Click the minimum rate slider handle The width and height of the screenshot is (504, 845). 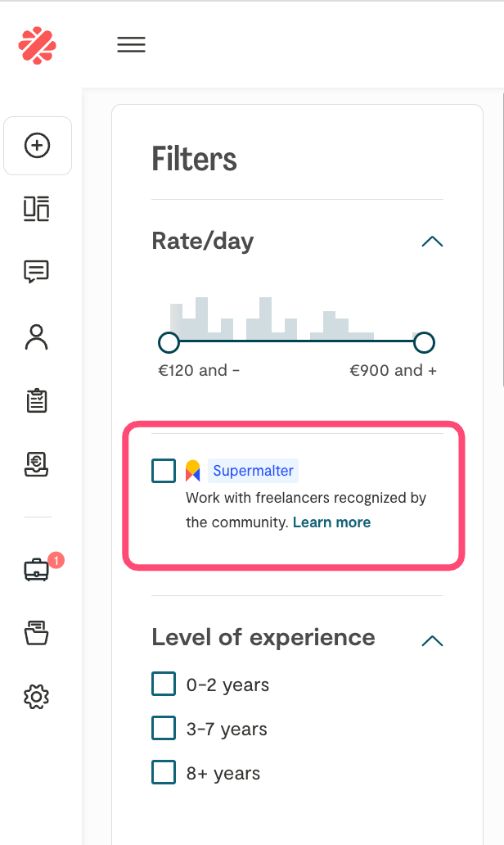tap(169, 341)
